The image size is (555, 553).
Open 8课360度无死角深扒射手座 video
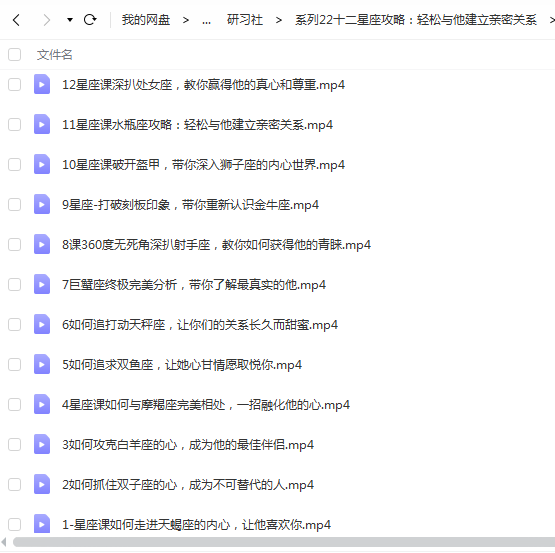pyautogui.click(x=216, y=245)
